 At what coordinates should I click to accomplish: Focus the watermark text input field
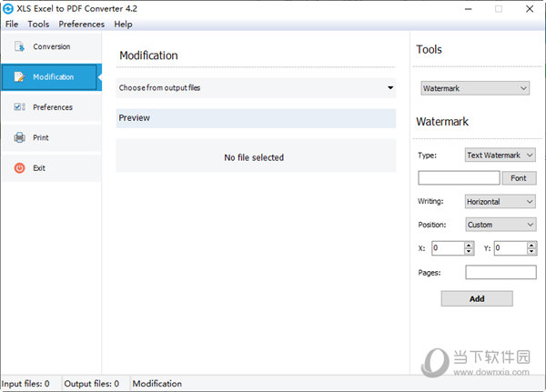459,178
